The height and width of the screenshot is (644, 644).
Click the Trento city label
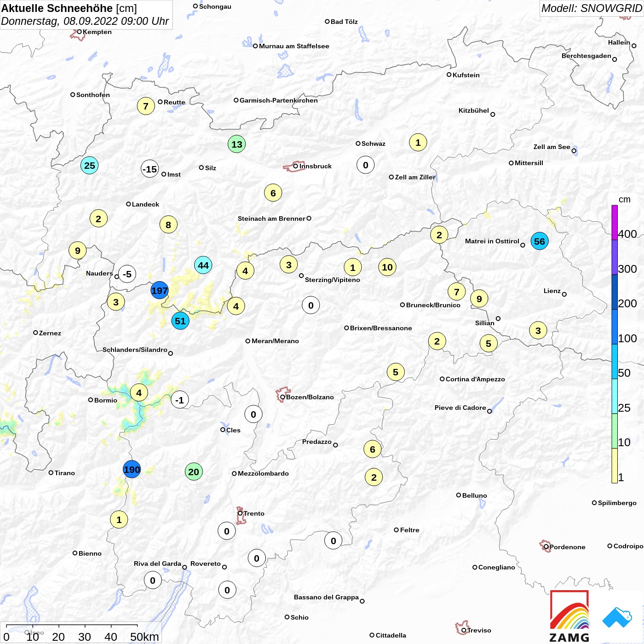[x=254, y=513]
